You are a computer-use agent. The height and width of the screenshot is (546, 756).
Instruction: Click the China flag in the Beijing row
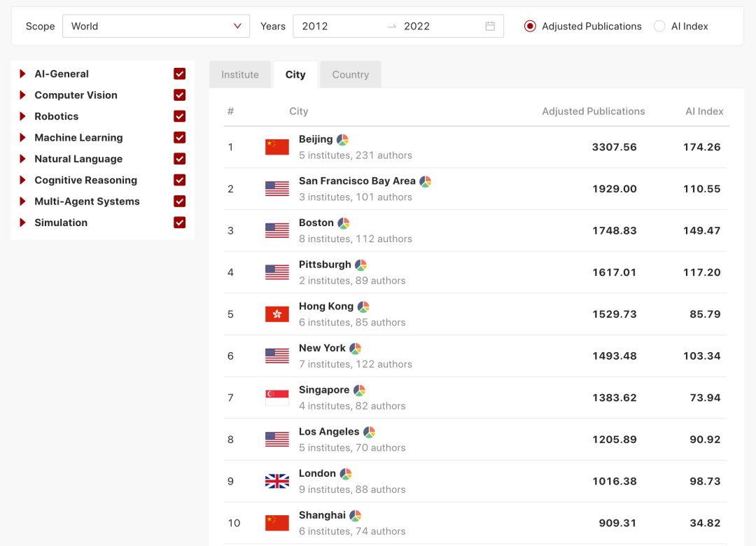pyautogui.click(x=277, y=147)
